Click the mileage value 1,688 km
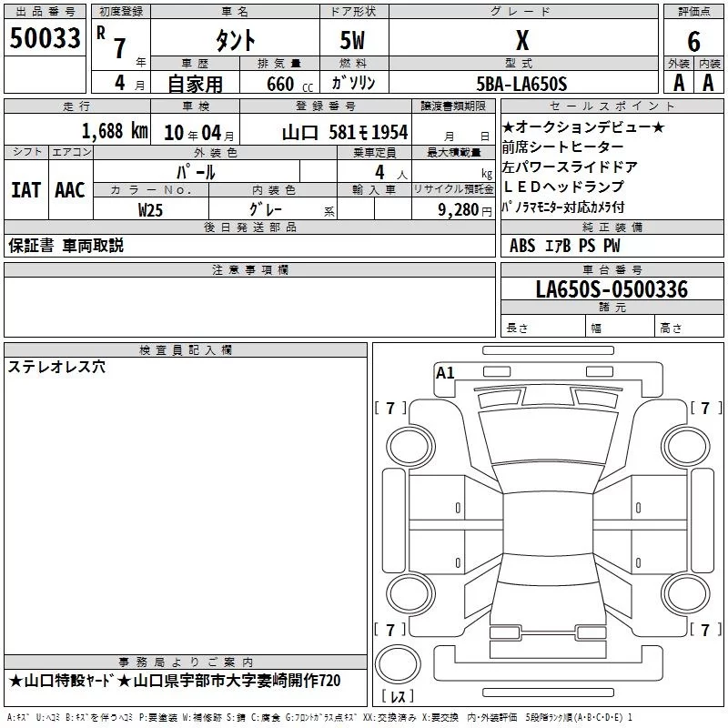728x728 pixels. click(115, 131)
